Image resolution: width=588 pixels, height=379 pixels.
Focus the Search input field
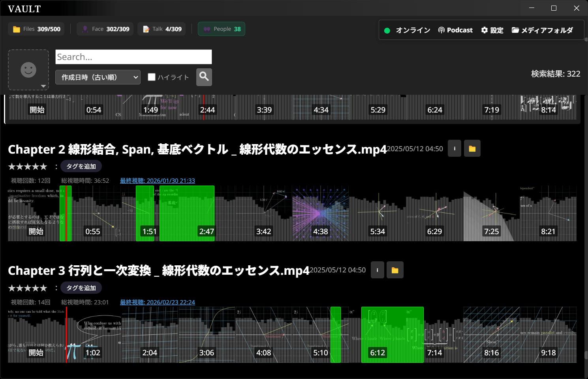pos(133,57)
